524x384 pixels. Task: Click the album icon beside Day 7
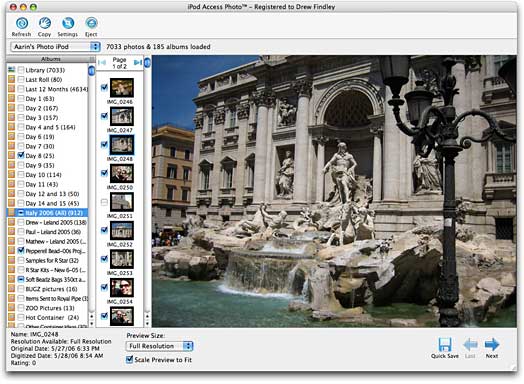(12, 146)
